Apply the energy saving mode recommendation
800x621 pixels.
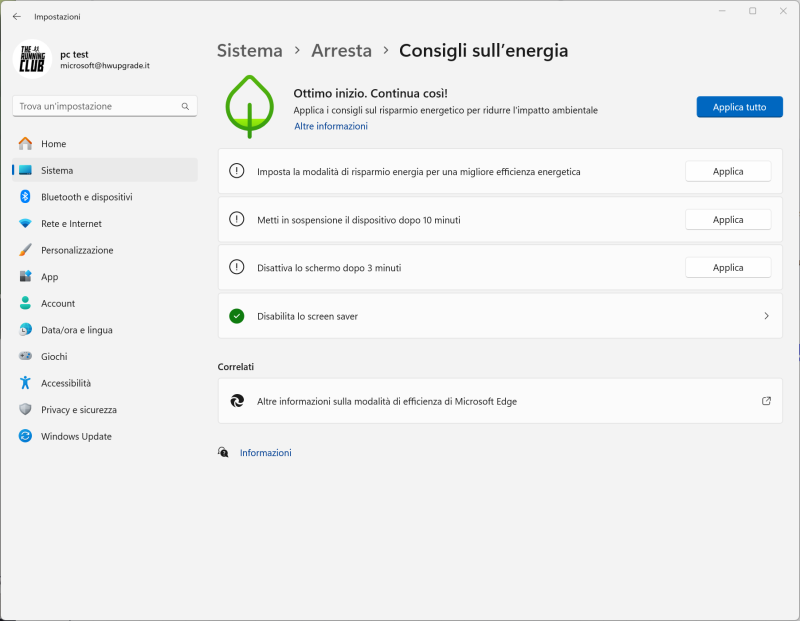pos(727,171)
